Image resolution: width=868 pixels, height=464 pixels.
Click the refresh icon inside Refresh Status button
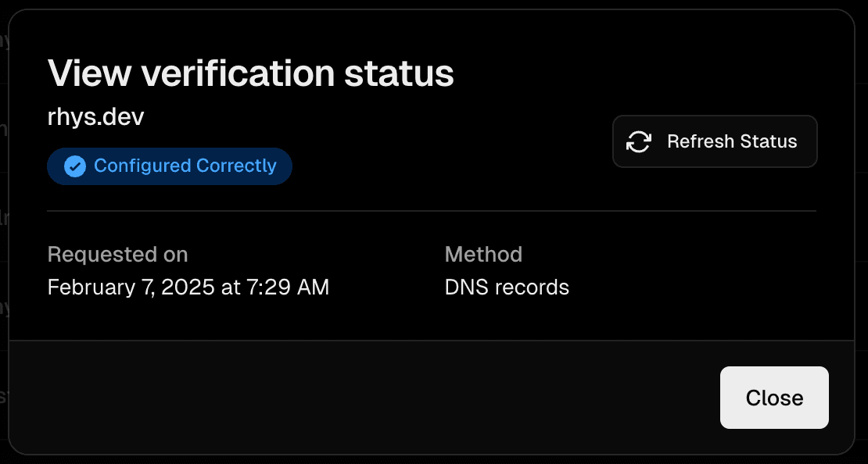tap(637, 141)
